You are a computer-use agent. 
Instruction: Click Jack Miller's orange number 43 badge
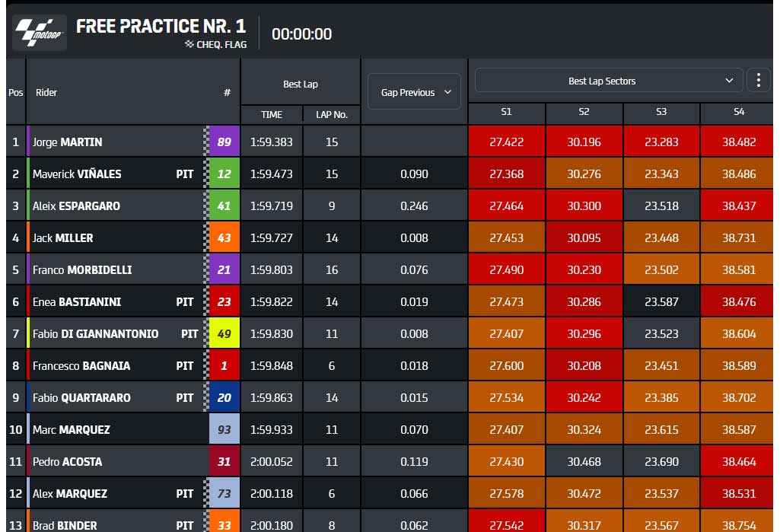(x=224, y=238)
